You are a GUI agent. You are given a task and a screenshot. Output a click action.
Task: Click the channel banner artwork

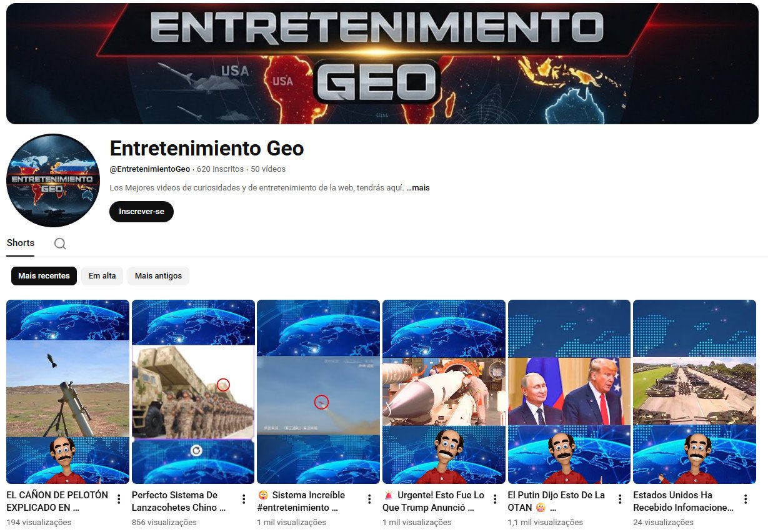point(384,62)
